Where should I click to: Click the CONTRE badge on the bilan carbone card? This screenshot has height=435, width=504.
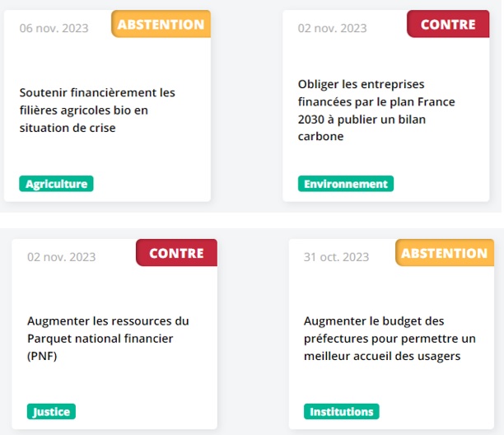tap(448, 25)
